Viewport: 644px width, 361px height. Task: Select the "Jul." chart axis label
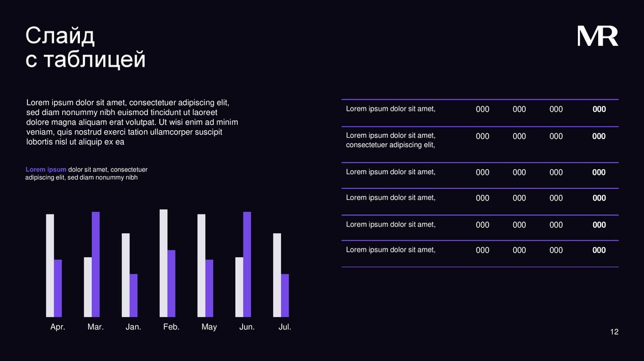point(285,327)
